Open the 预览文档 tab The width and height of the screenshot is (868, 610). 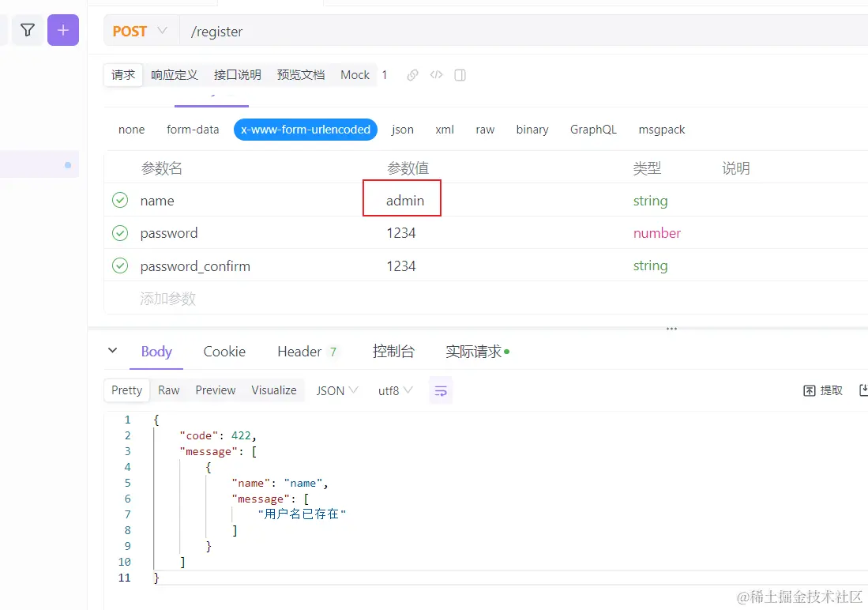click(x=301, y=75)
